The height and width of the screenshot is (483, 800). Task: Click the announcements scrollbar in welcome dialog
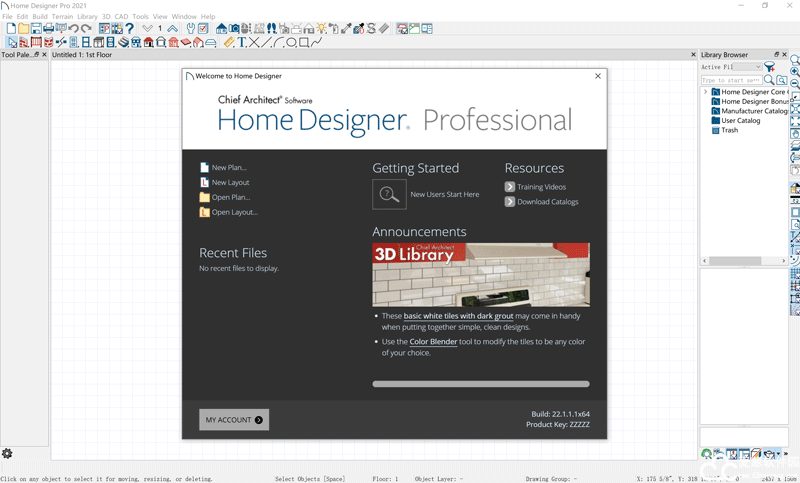coord(480,383)
